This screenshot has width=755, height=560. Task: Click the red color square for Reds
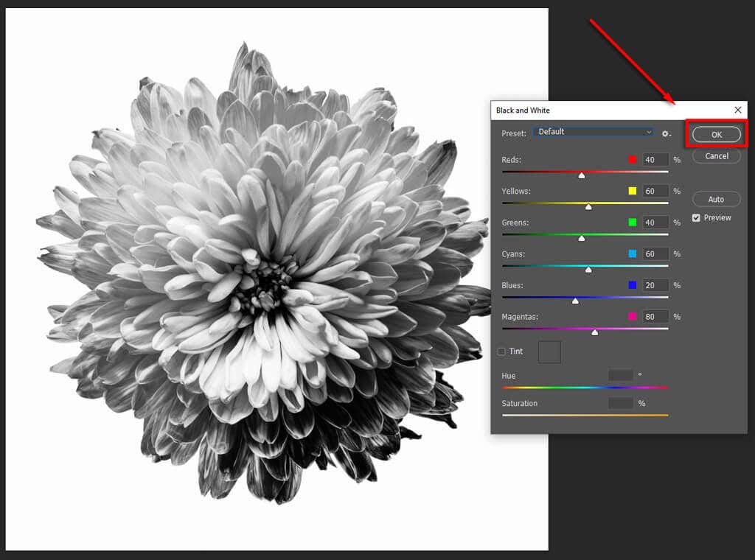[633, 160]
